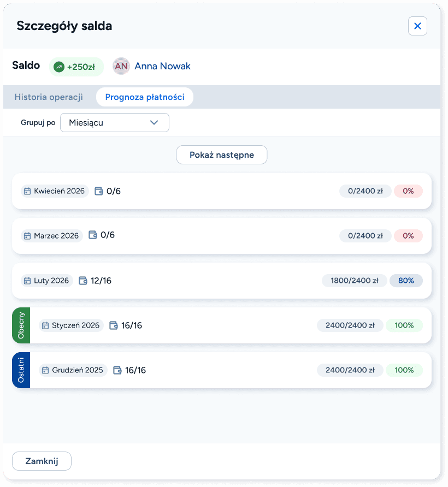The image size is (448, 487).
Task: Click the calendar icon beside Kwiecień 2026
Action: coord(27,191)
